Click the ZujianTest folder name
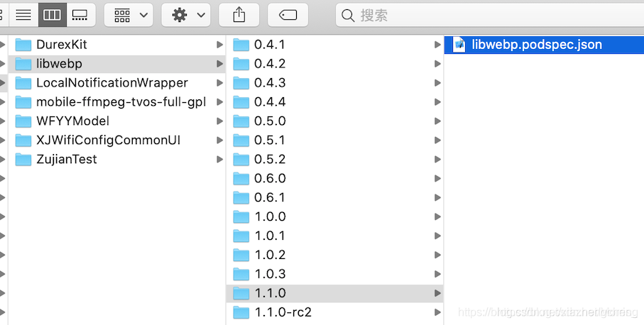 (67, 160)
